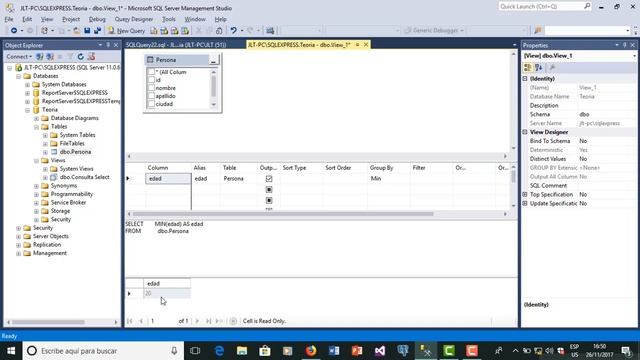Open Firefox from the taskbar
640x360 pixels.
[311, 351]
